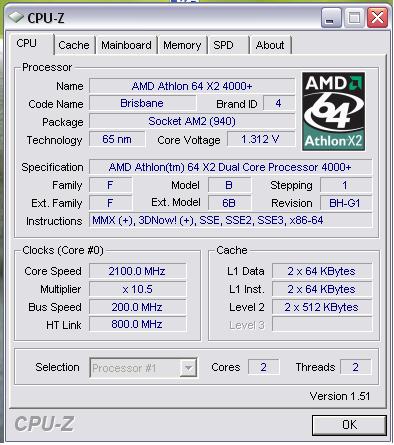The height and width of the screenshot is (445, 394).
Task: Click the Core Speed value 2100.0 MHz
Action: coord(137,271)
